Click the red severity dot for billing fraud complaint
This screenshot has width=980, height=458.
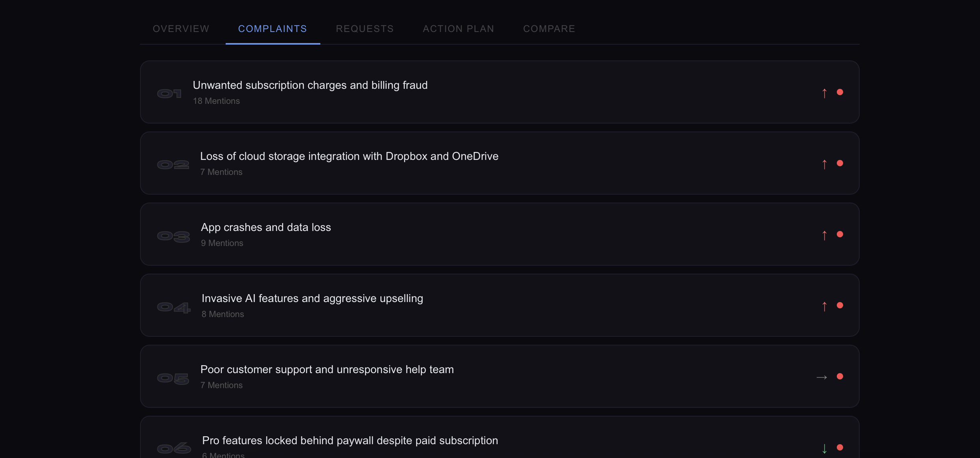coord(840,92)
